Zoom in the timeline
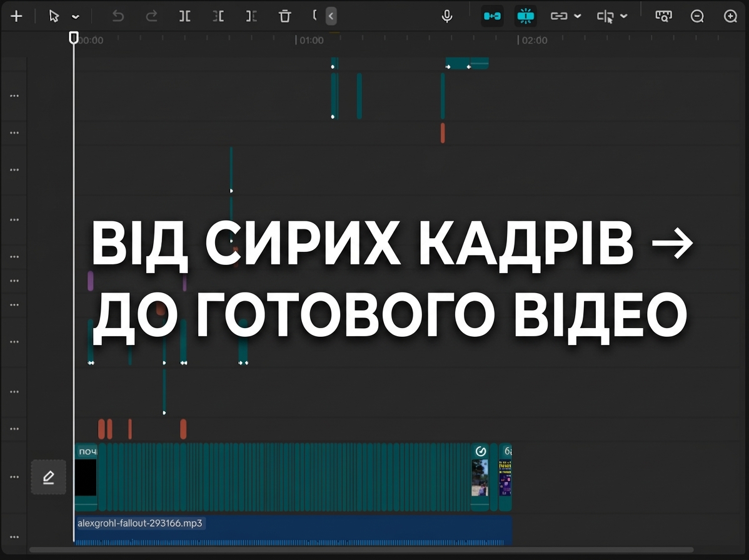Screen dimensions: 749x560 tap(730, 16)
